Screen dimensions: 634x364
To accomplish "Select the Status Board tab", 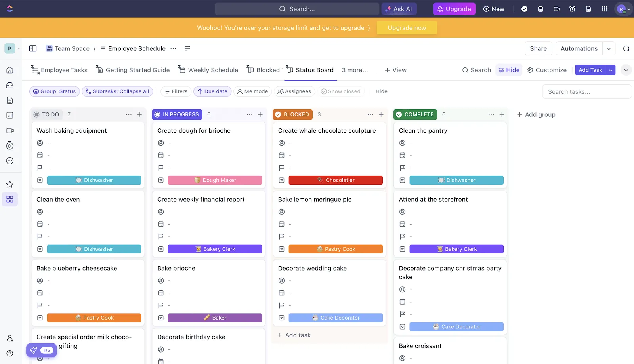I will pyautogui.click(x=310, y=70).
